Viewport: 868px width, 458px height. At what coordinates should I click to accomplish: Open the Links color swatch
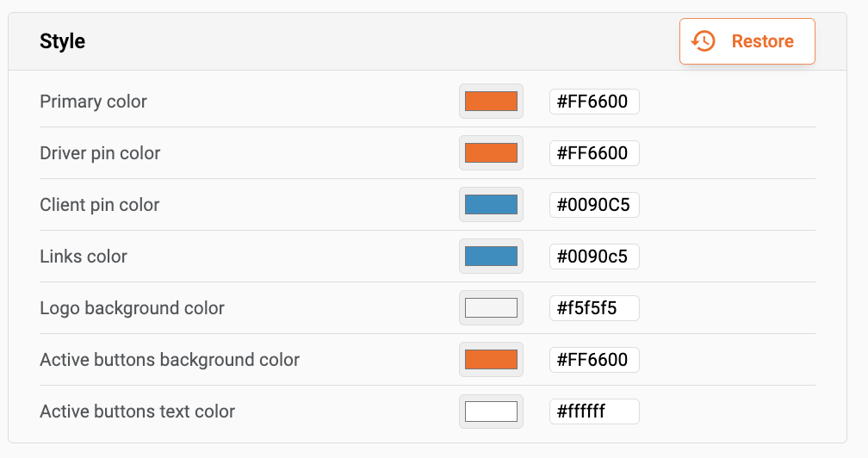[x=491, y=257]
